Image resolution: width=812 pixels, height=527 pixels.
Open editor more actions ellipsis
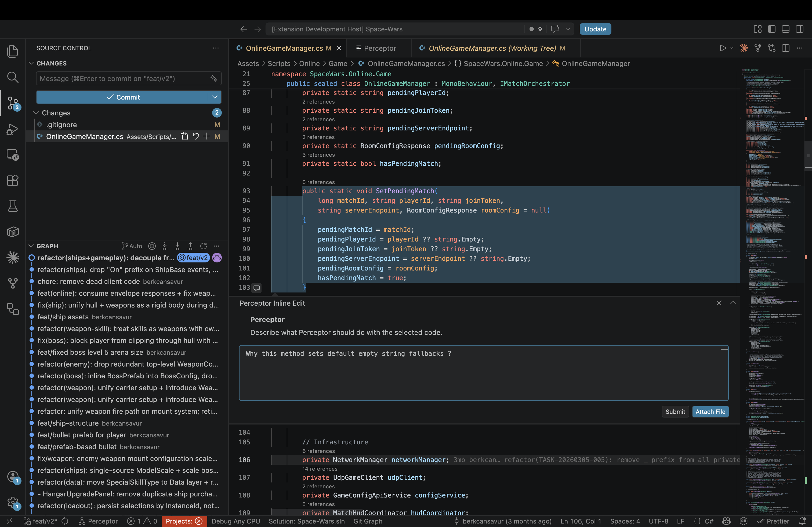(800, 48)
